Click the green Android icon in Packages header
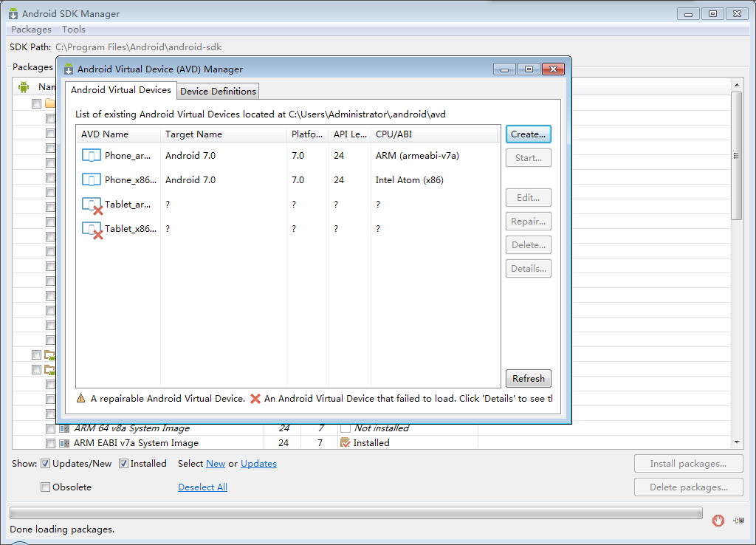Viewport: 756px width, 545px height. [x=24, y=87]
